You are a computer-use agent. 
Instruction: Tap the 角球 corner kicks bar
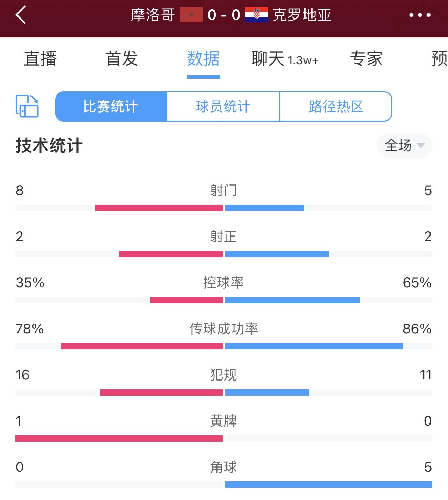(x=224, y=485)
